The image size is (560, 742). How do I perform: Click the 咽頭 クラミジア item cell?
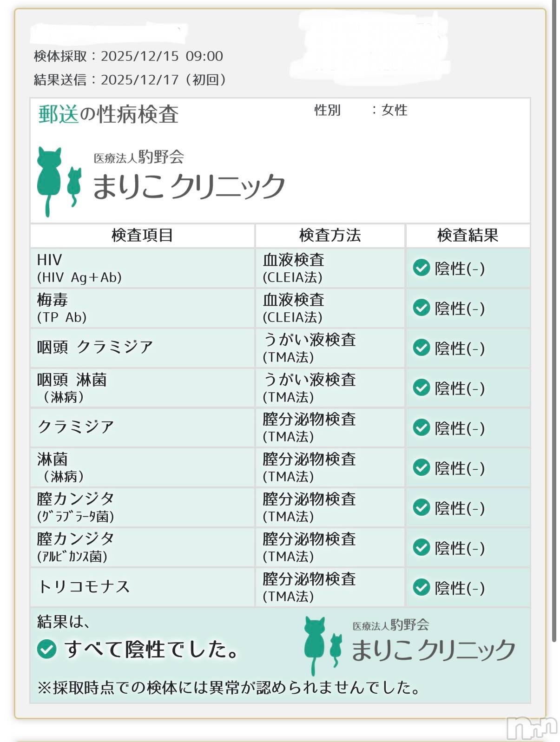coord(142,348)
